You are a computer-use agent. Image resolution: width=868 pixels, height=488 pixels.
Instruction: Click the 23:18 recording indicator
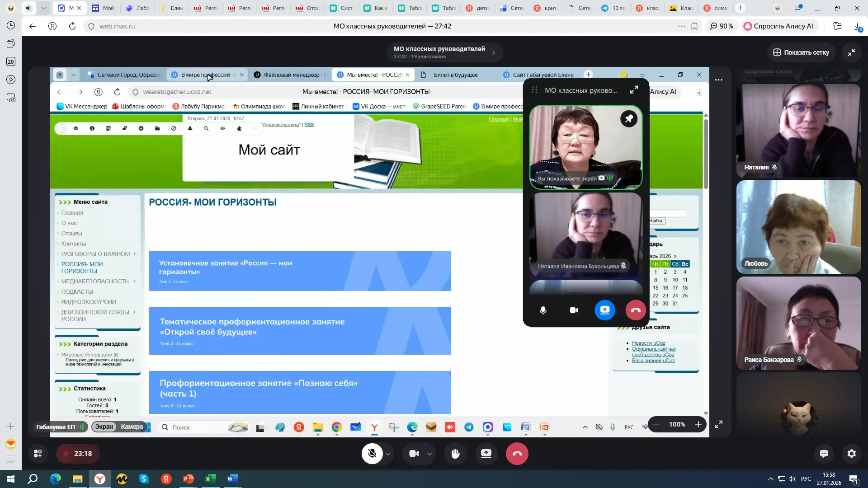point(78,454)
